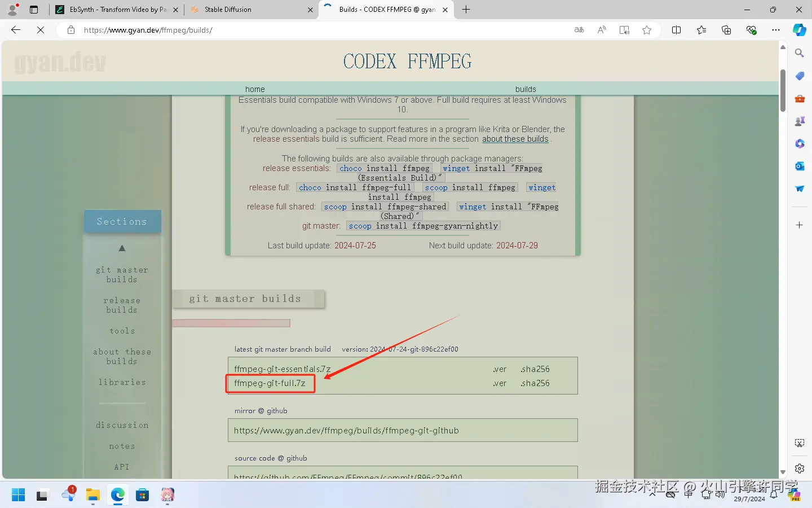View site information lock icon
The height and width of the screenshot is (508, 812).
point(71,30)
